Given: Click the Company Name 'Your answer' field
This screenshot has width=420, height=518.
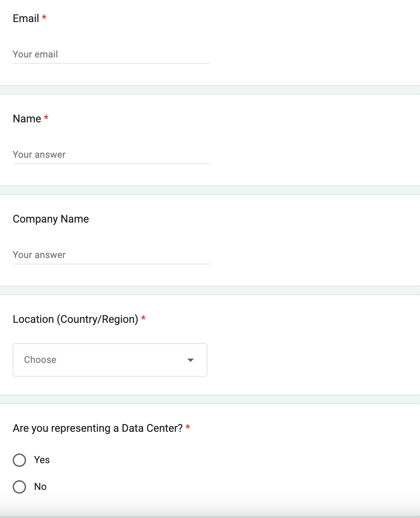Looking at the screenshot, I should coord(111,255).
